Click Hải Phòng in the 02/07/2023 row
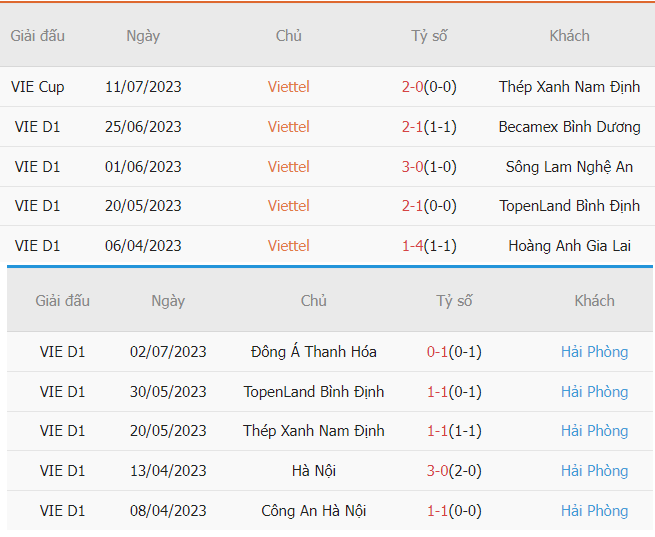The width and height of the screenshot is (655, 537). (594, 352)
